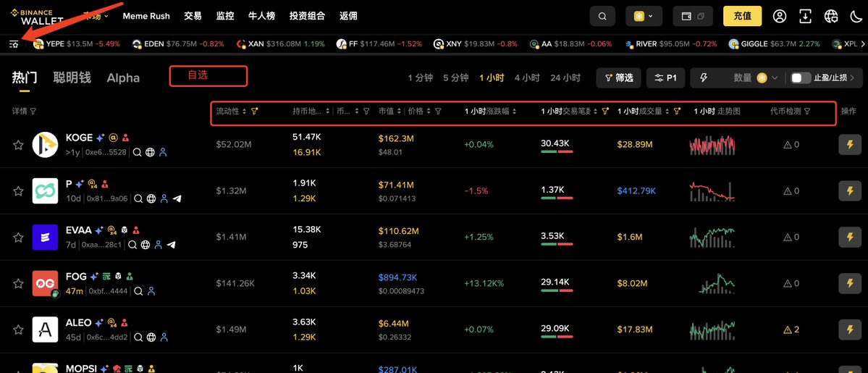
Task: Click the yellow funnel beside 1小时成交量
Action: click(x=676, y=112)
